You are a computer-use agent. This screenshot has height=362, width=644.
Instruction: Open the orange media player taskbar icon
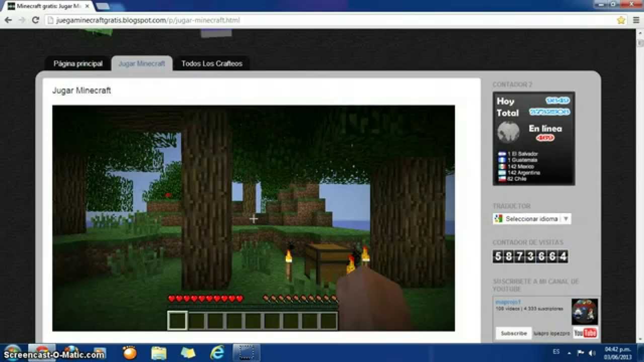click(x=130, y=353)
